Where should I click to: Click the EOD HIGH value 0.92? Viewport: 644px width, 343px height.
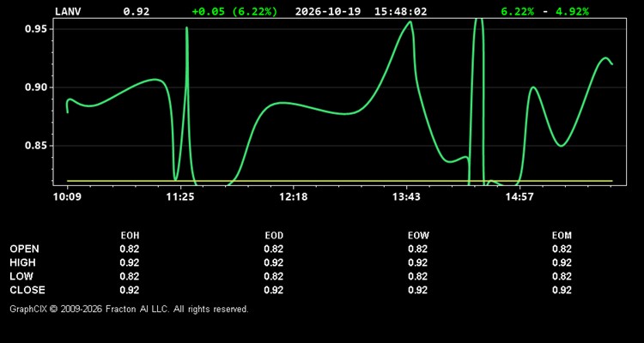[x=274, y=262]
